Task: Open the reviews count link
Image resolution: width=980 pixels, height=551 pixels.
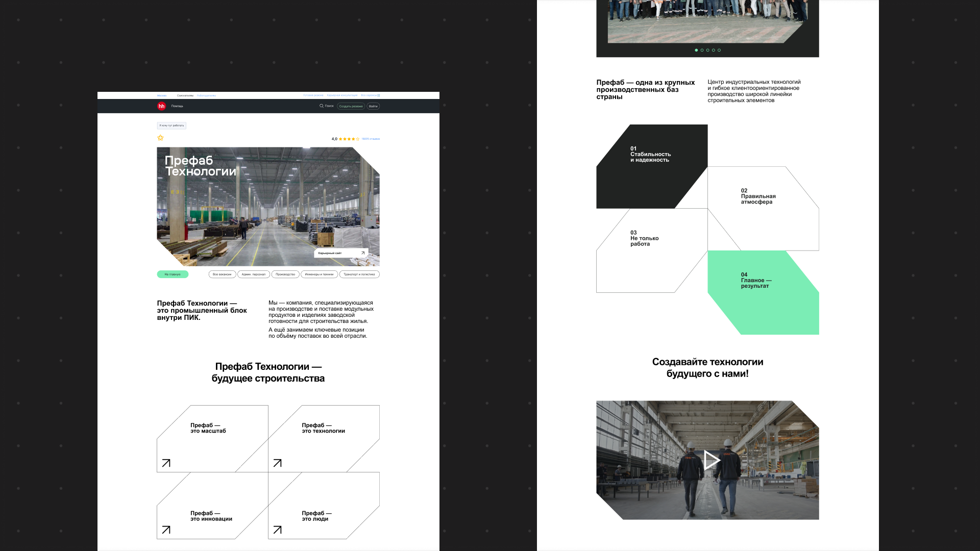Action: pos(371,139)
